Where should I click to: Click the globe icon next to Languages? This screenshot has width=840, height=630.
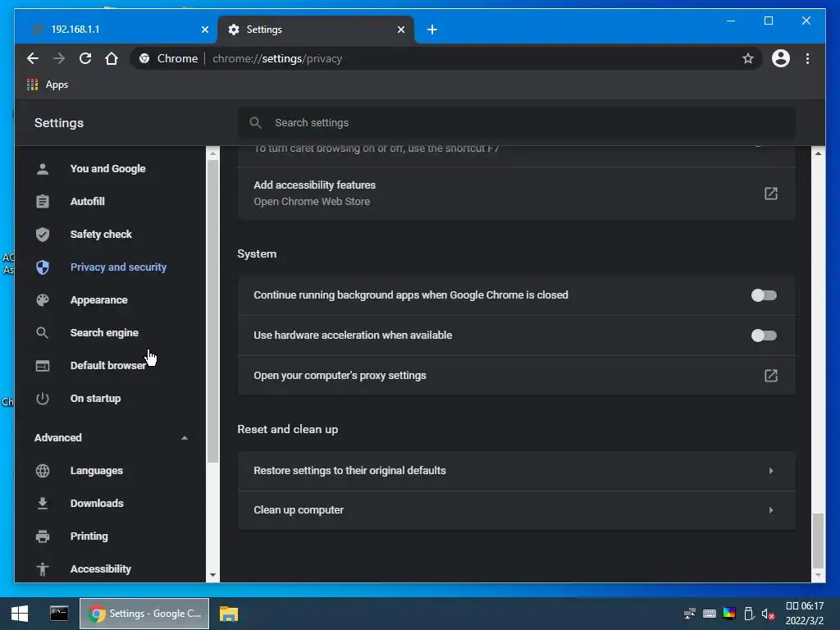(43, 471)
